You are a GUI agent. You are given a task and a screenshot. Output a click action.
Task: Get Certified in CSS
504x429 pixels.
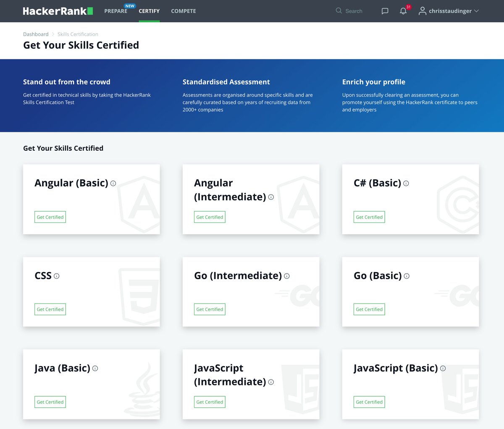coord(50,309)
